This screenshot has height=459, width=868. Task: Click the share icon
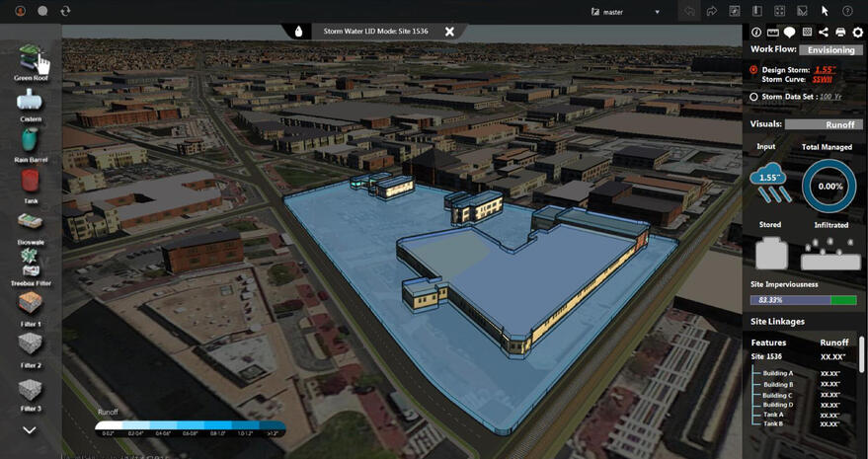tap(824, 33)
